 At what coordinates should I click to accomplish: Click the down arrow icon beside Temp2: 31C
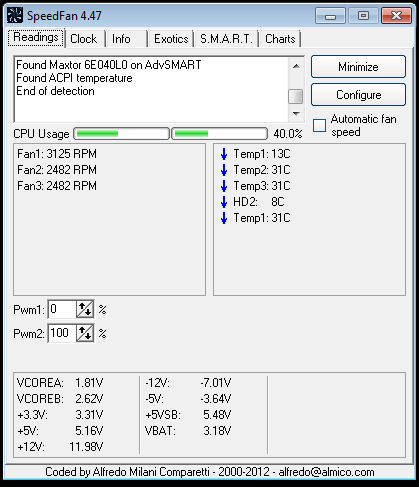(224, 170)
